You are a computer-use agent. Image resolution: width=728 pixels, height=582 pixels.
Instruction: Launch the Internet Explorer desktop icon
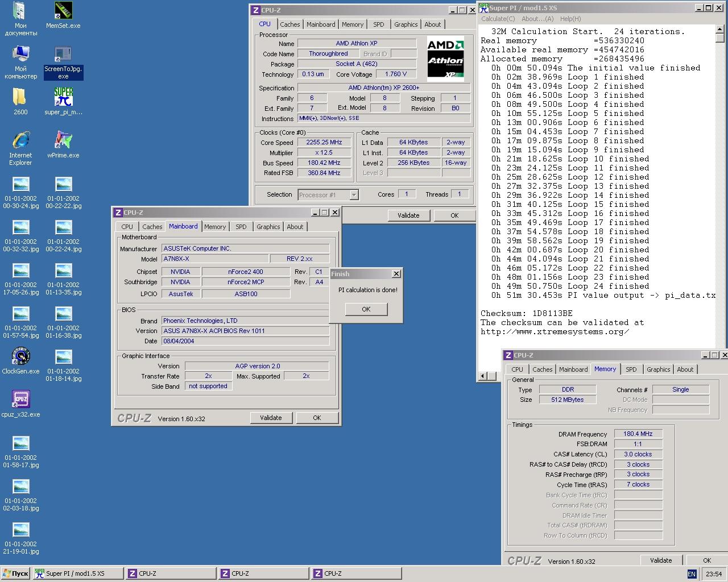pyautogui.click(x=20, y=148)
